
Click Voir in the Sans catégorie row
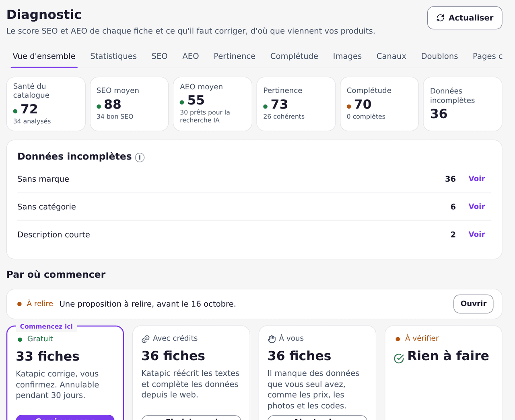tap(477, 207)
